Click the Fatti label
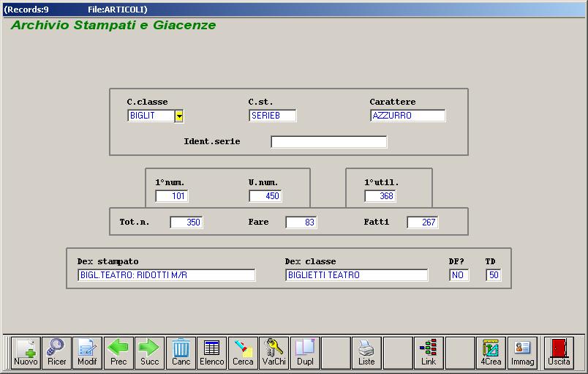The width and height of the screenshot is (588, 374). 377,222
